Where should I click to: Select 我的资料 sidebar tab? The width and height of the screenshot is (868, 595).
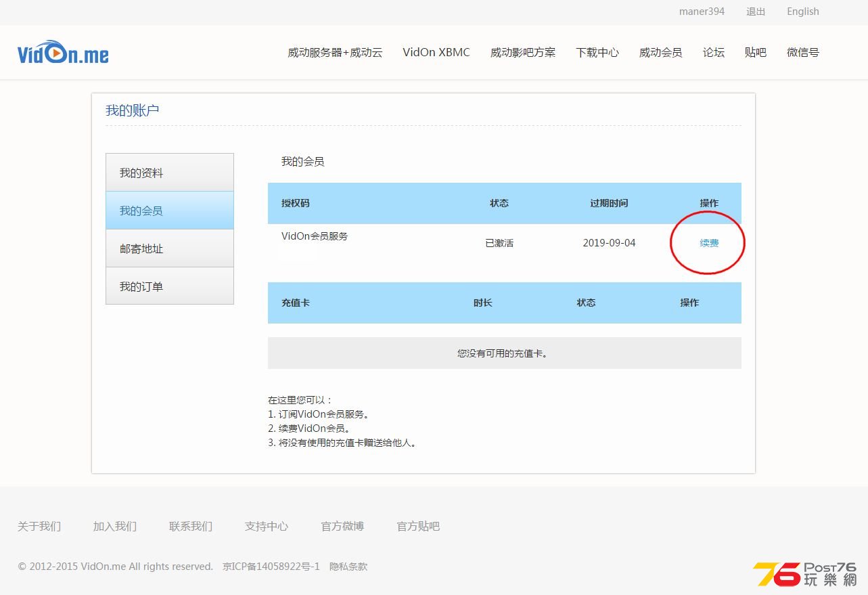(170, 173)
